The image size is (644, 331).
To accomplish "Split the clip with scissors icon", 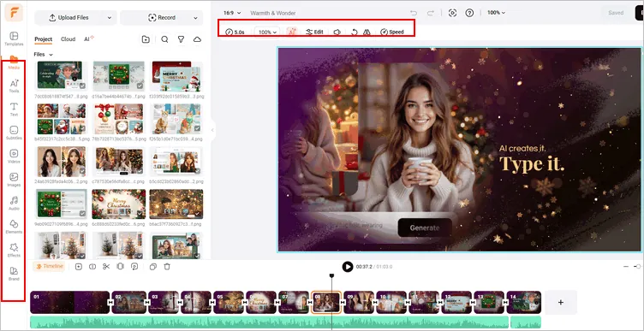I will pos(106,267).
